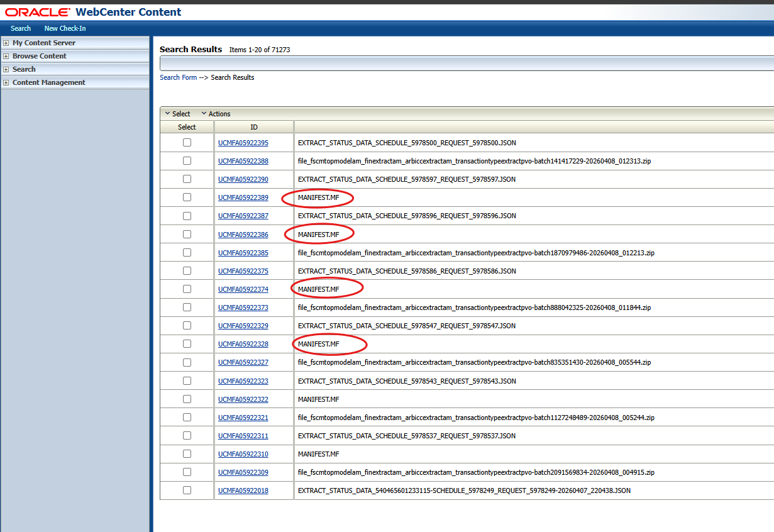This screenshot has width=774, height=532.
Task: Select checkbox in UCMFA05922323 row
Action: 187,380
